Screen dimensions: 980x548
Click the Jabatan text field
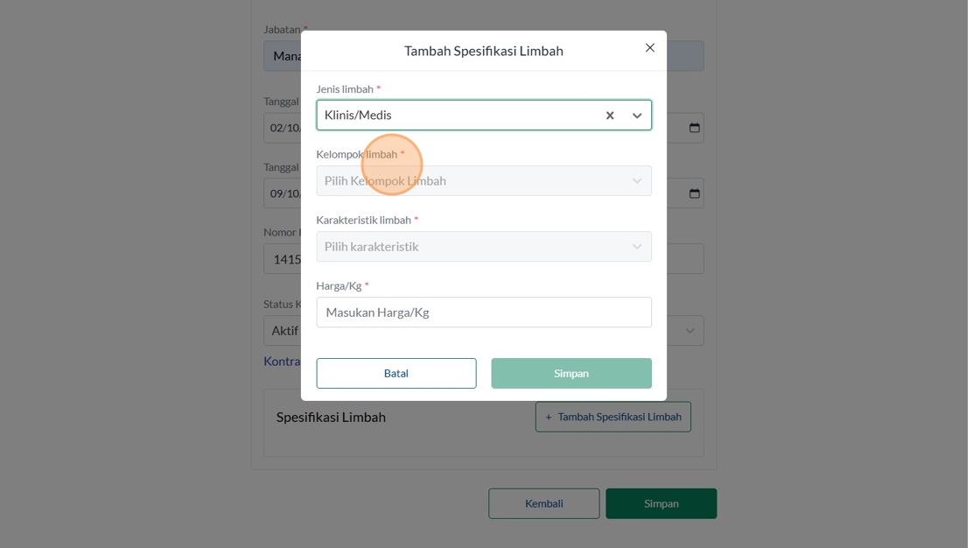[282, 56]
